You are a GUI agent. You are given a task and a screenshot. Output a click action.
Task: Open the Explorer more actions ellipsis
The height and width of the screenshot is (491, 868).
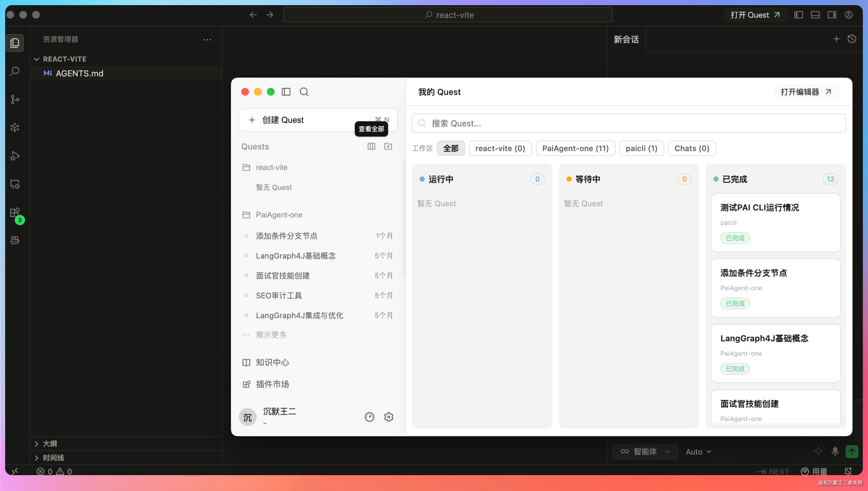(207, 39)
